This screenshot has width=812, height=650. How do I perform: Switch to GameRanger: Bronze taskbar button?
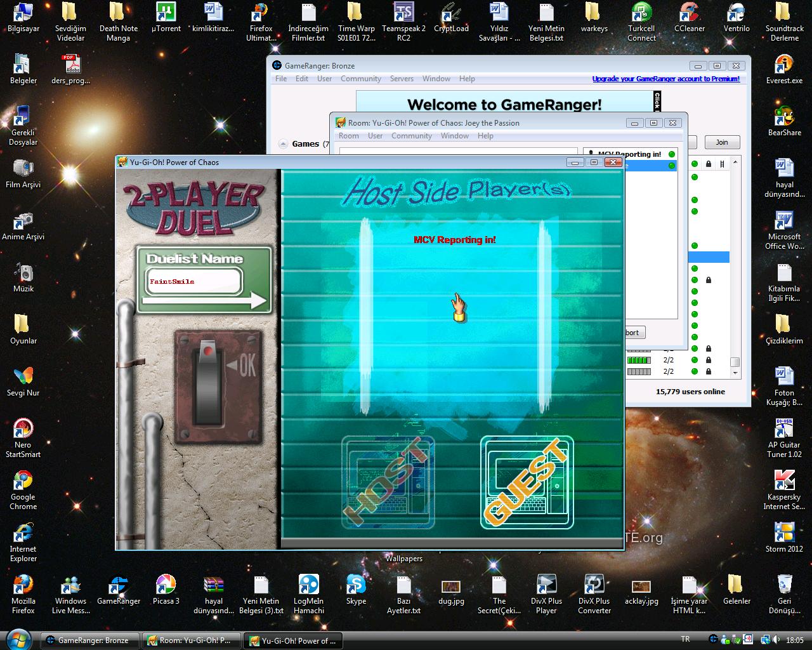89,640
